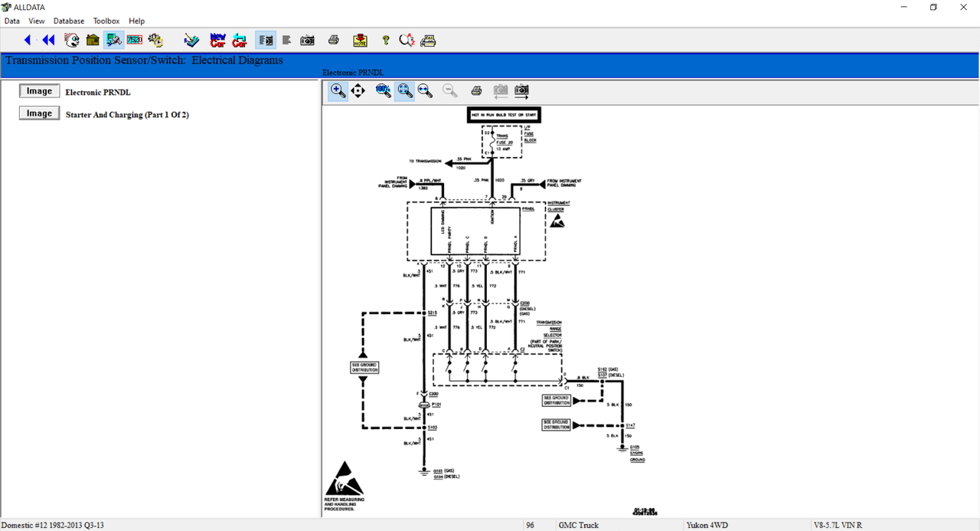Toggle the fit-to-window zoom magnifier
This screenshot has width=980, height=531.
click(x=405, y=91)
